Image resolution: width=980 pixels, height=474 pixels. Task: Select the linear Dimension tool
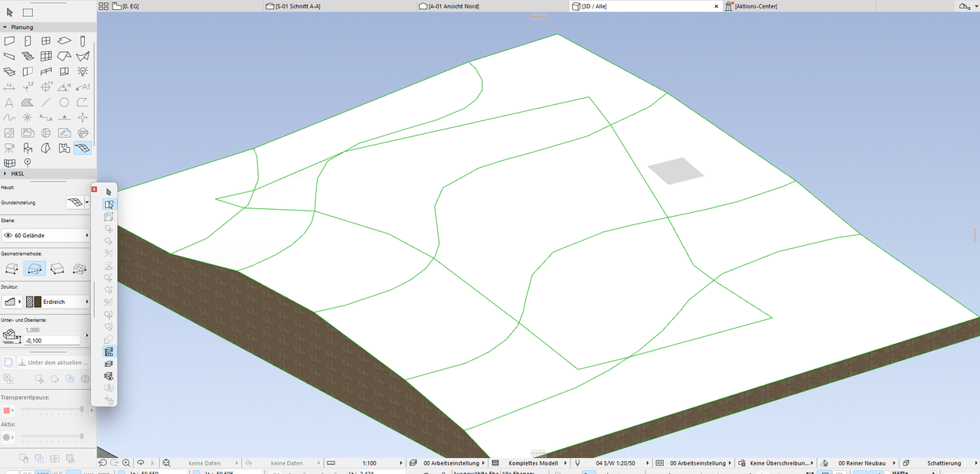(x=9, y=87)
